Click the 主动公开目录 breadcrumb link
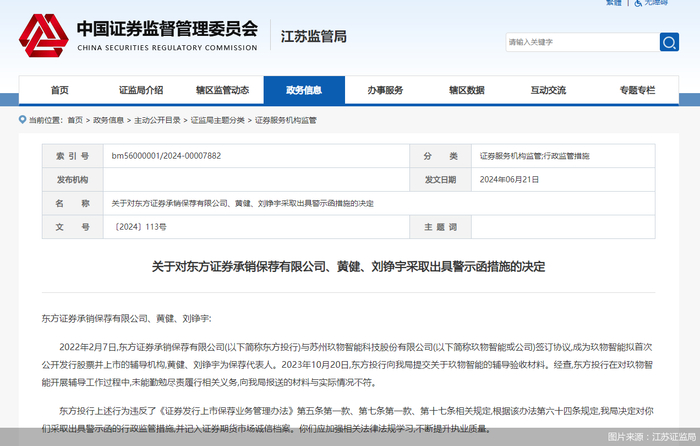700x446 pixels. pyautogui.click(x=157, y=120)
